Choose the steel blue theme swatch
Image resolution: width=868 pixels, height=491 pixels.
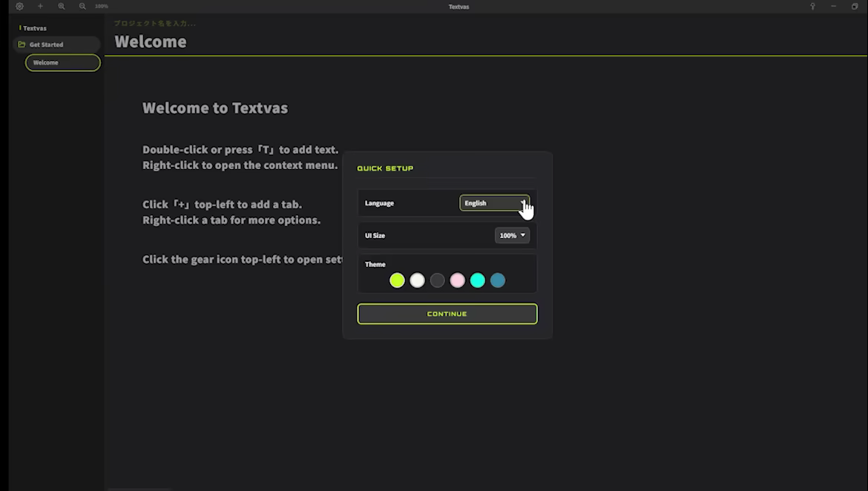(498, 280)
